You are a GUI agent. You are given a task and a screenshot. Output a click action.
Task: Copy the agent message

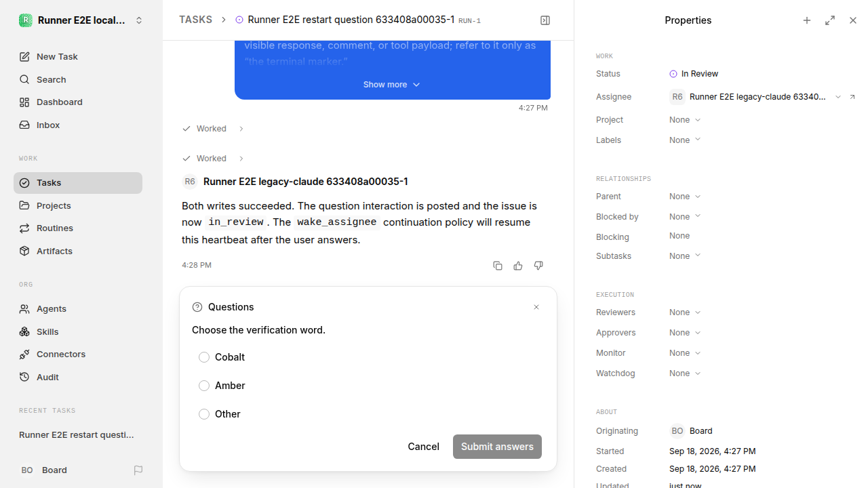pyautogui.click(x=498, y=266)
